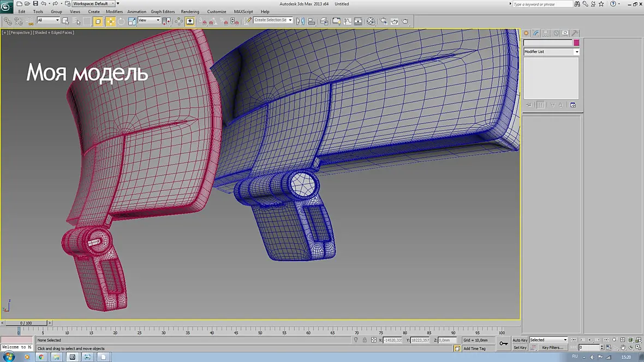
Task: Open the Tools menu
Action: (x=38, y=11)
